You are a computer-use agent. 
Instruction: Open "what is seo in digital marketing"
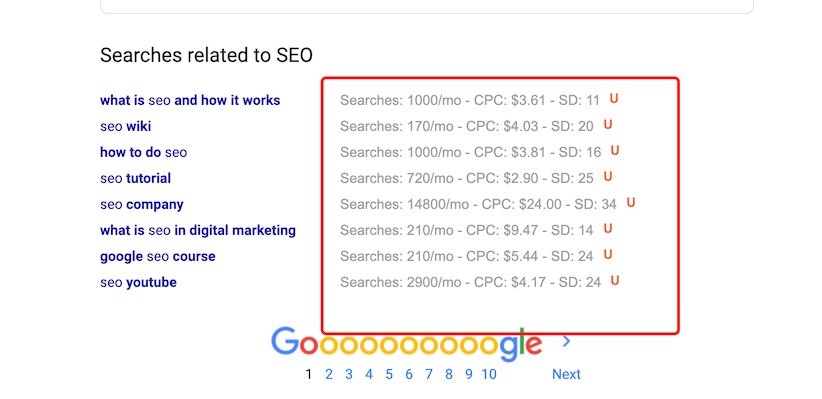(x=198, y=230)
